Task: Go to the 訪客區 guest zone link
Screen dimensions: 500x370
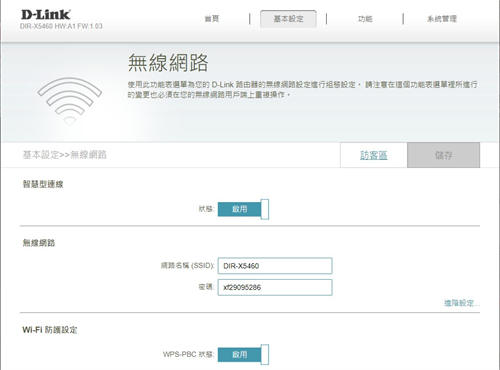Action: coord(374,155)
